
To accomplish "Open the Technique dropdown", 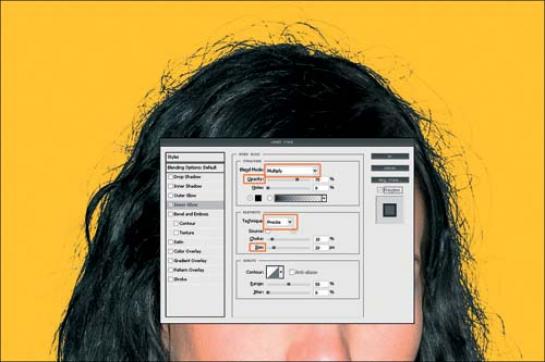I will point(280,222).
